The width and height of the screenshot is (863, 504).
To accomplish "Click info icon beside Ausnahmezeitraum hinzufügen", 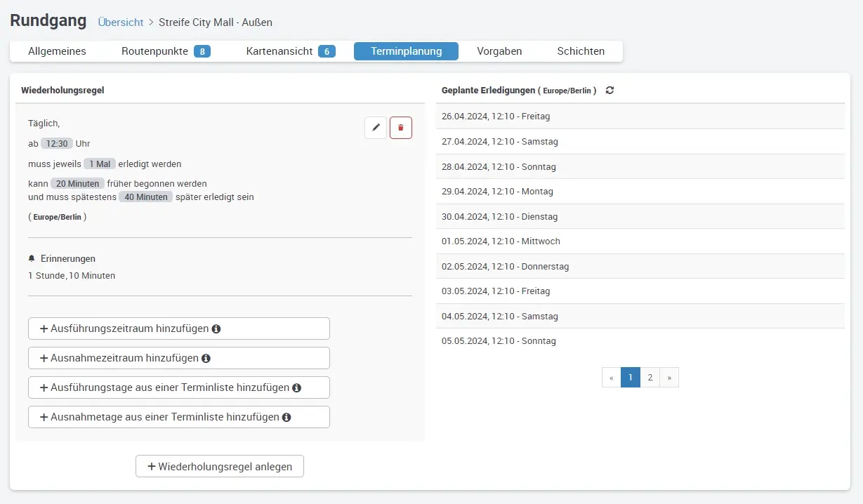I will (206, 358).
